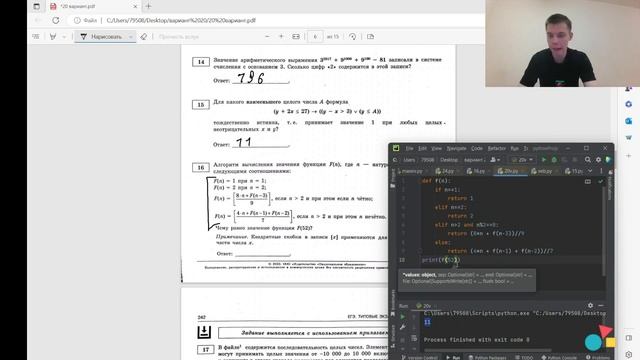Viewport: 640px width, 360px height.
Task: Switch to the 16.py editor tab
Action: pos(478,171)
